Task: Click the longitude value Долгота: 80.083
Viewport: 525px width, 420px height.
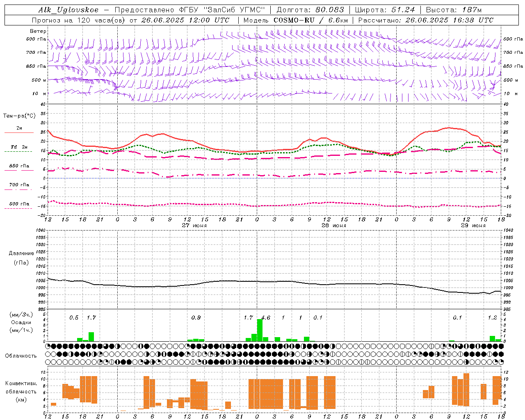Action: tap(310, 10)
